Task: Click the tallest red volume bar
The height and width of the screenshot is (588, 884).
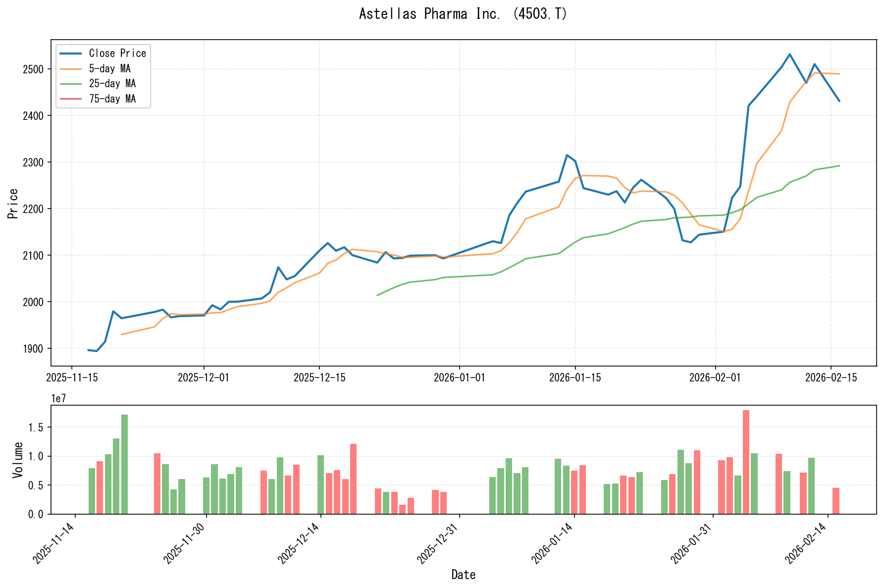Action: (x=746, y=462)
